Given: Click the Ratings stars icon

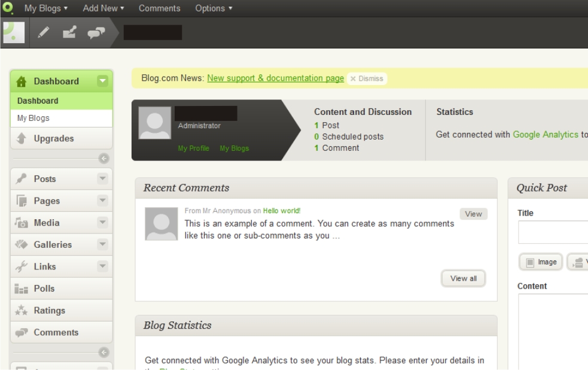Looking at the screenshot, I should pyautogui.click(x=22, y=310).
